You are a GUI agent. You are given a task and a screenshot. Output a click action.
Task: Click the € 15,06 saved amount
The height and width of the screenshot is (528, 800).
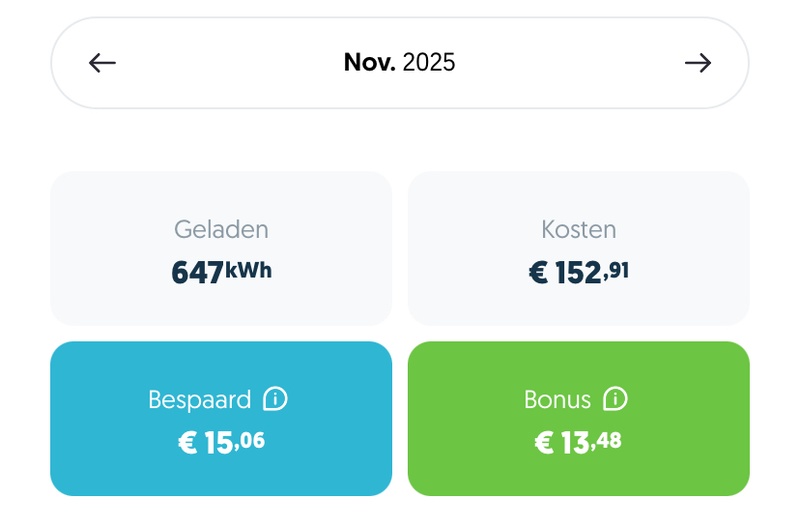(221, 442)
